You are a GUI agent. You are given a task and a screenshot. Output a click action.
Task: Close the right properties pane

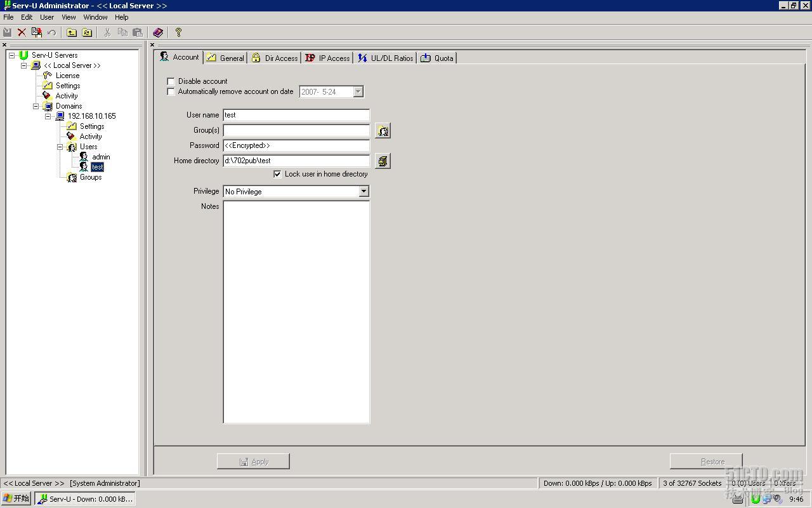point(152,45)
